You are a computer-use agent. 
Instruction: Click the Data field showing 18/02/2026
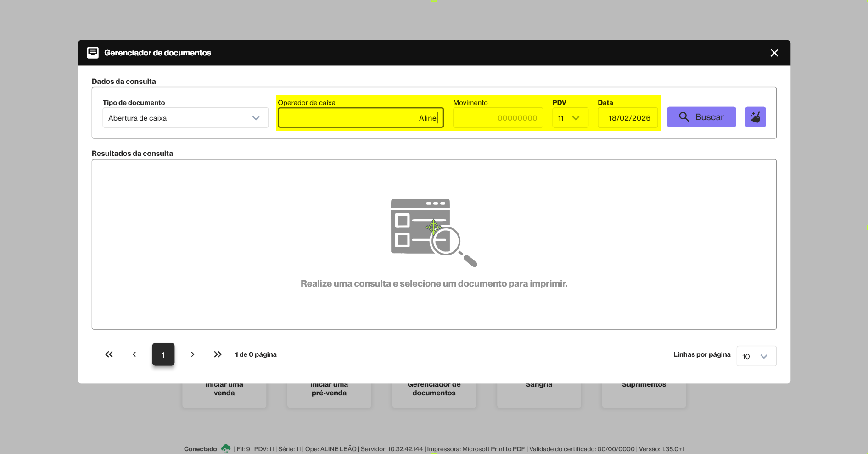pos(627,118)
